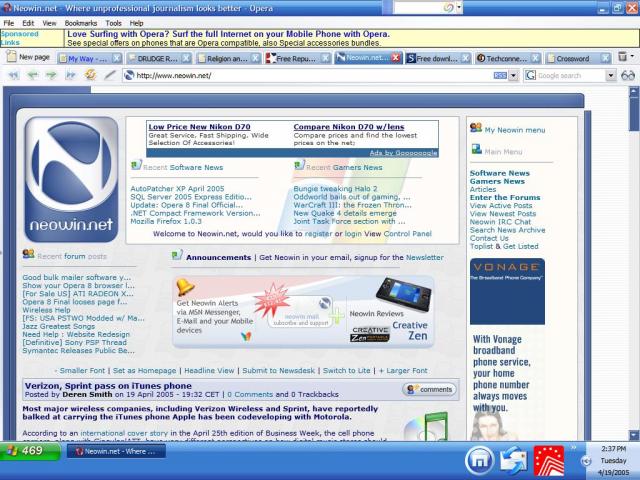Click the Smaller Font link

(x=80, y=371)
